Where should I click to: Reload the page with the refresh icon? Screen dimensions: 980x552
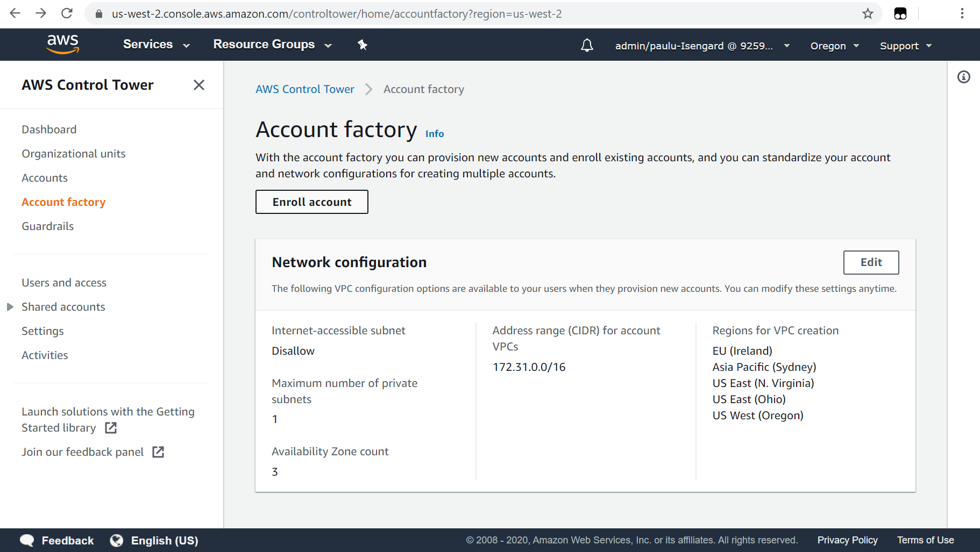(67, 13)
